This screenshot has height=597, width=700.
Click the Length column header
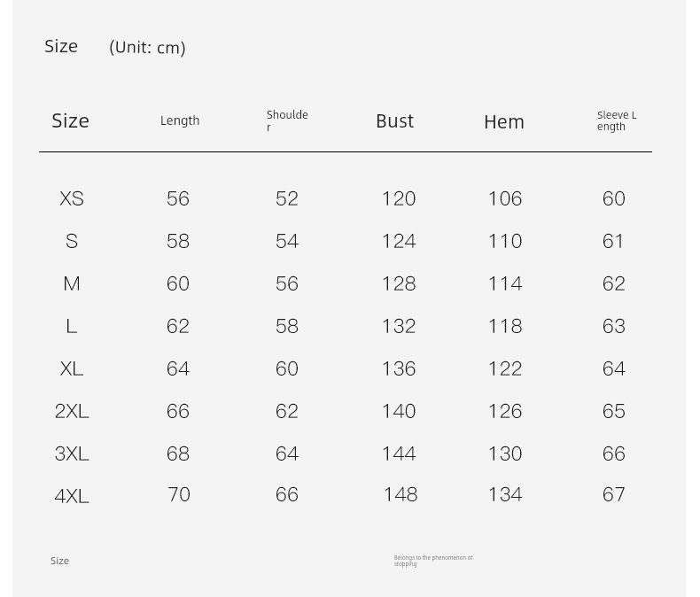[180, 120]
